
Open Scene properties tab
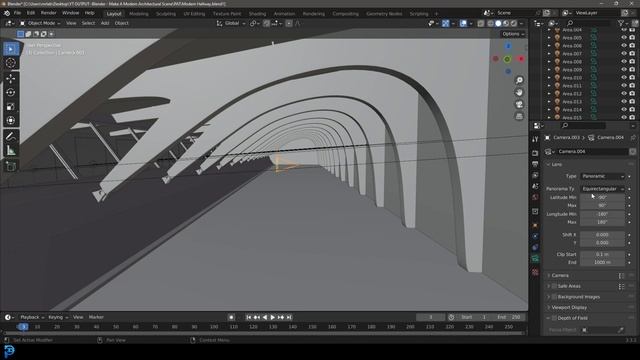[535, 186]
